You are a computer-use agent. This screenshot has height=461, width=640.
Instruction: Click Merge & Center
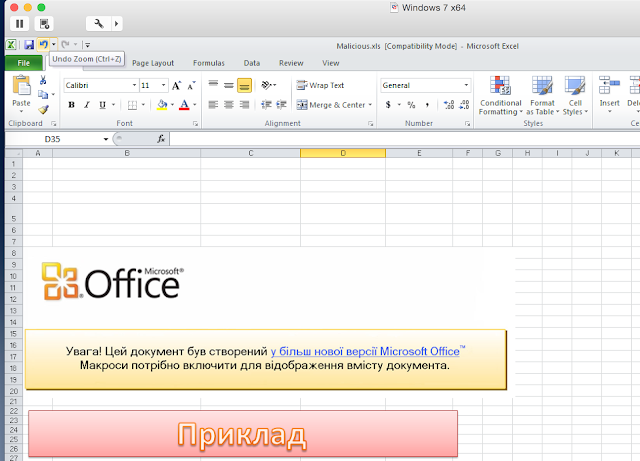click(x=331, y=105)
